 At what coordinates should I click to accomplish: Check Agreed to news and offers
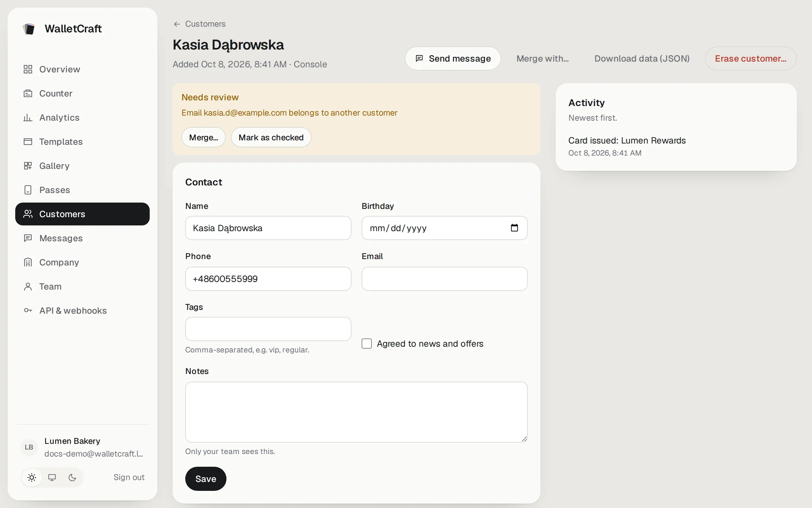[366, 344]
